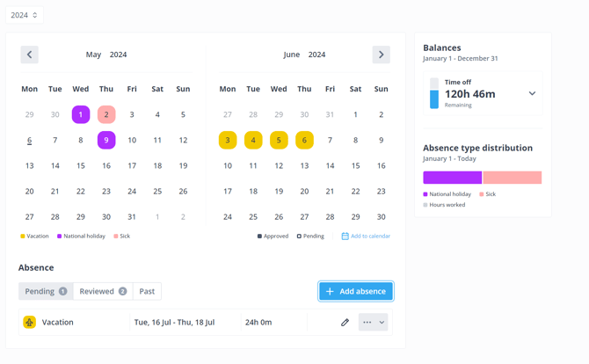This screenshot has height=364, width=589.
Task: Expand the Time off balance chevron
Action: [532, 93]
